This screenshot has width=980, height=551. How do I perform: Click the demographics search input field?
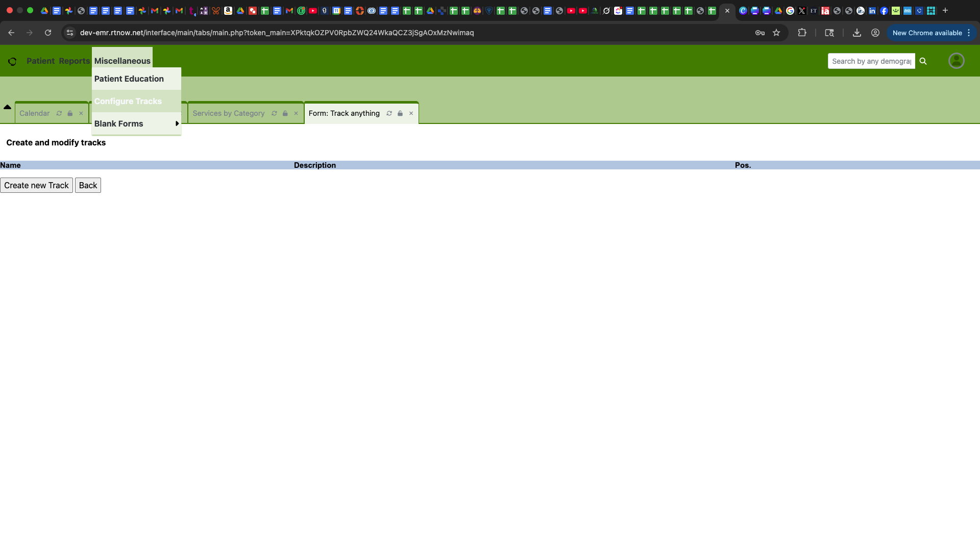[871, 61]
